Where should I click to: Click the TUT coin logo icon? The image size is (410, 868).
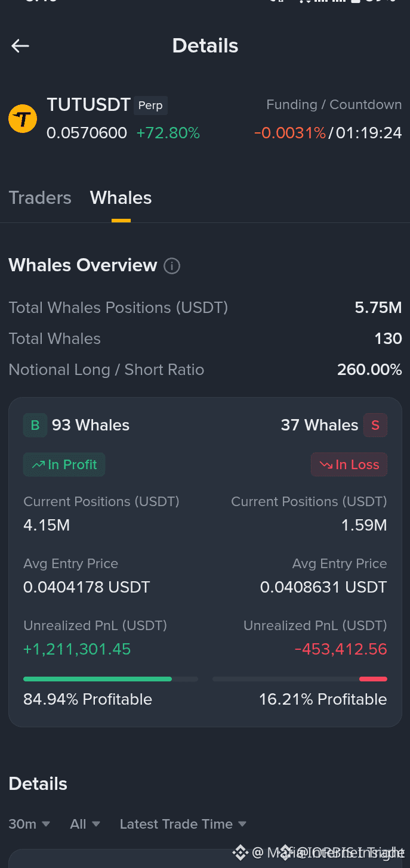23,119
